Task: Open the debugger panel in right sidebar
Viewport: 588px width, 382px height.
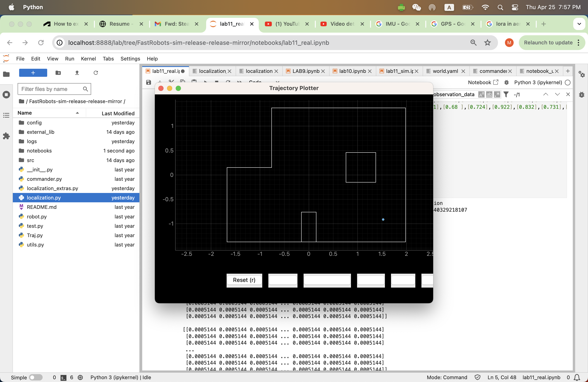Action: [581, 94]
